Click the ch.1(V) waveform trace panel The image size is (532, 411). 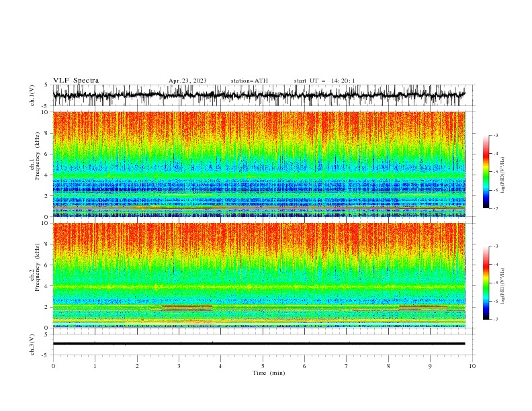point(264,95)
